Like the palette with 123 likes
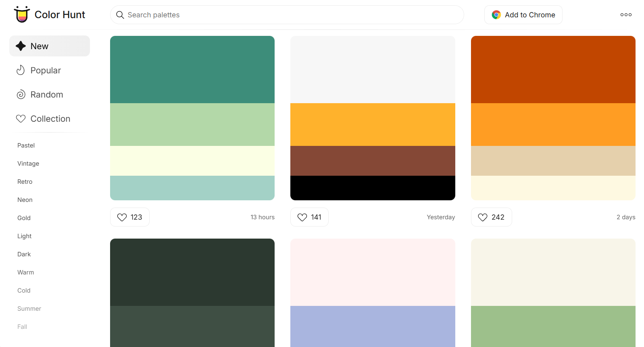 (130, 217)
